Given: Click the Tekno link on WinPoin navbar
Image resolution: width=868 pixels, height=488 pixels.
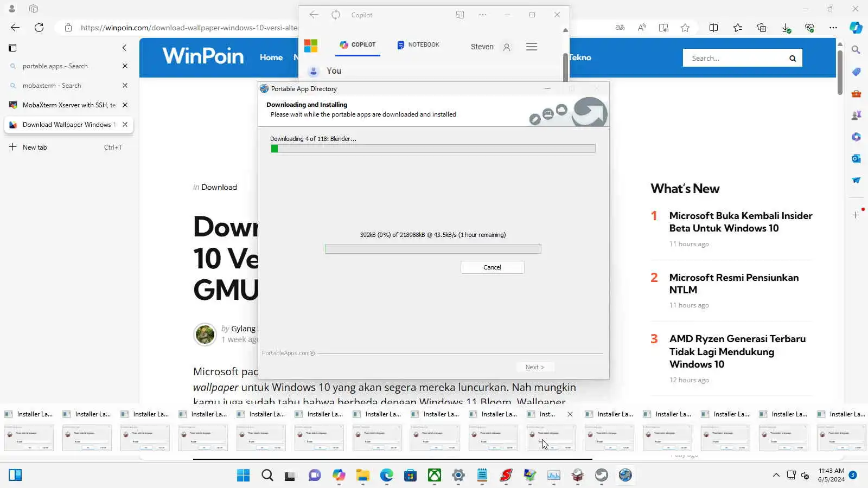Looking at the screenshot, I should click(580, 57).
